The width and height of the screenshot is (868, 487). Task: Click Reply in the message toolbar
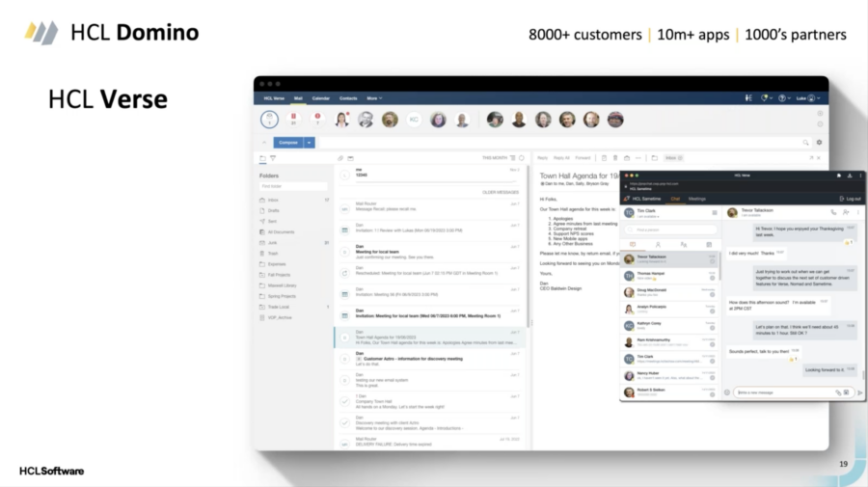coord(542,158)
